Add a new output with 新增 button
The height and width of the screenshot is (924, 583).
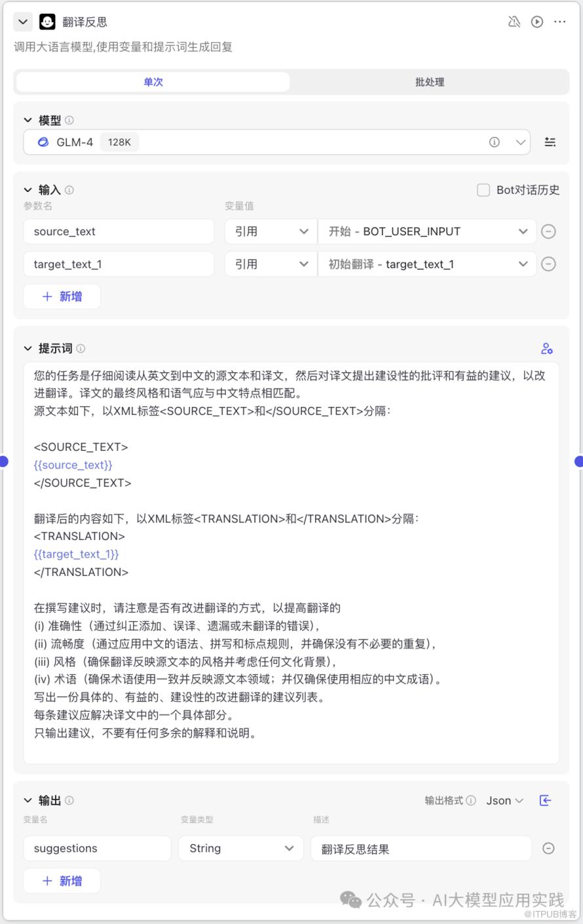(x=62, y=881)
